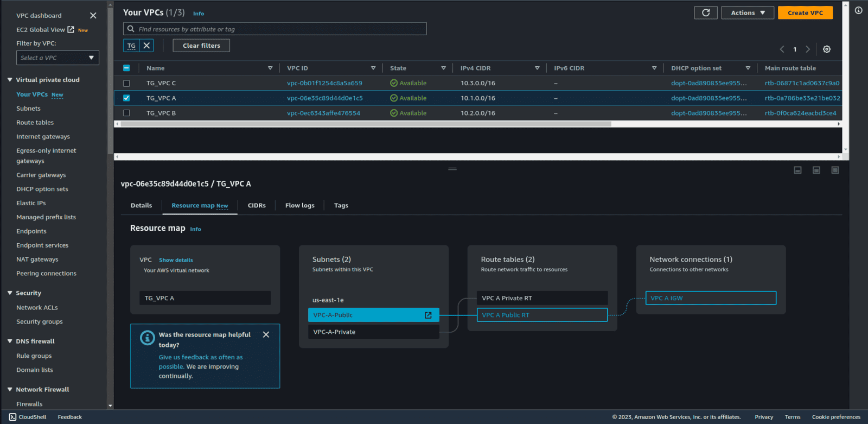Image resolution: width=868 pixels, height=424 pixels.
Task: Click the Create VPC button
Action: pyautogui.click(x=805, y=13)
